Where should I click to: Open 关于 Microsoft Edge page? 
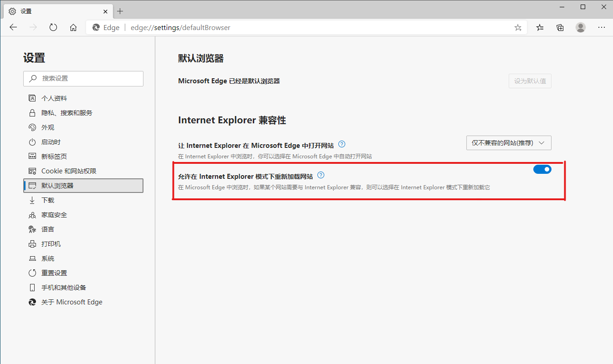(83, 302)
